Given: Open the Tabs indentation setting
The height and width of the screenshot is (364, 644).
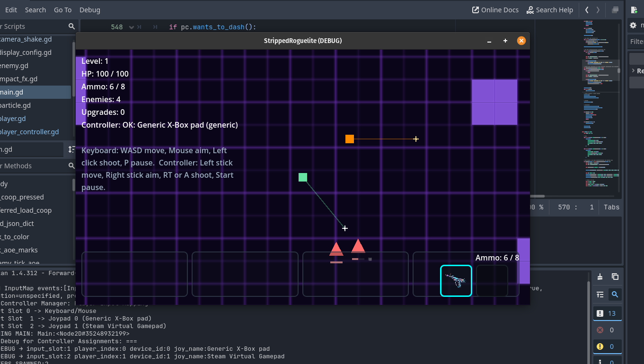Looking at the screenshot, I should click(611, 207).
